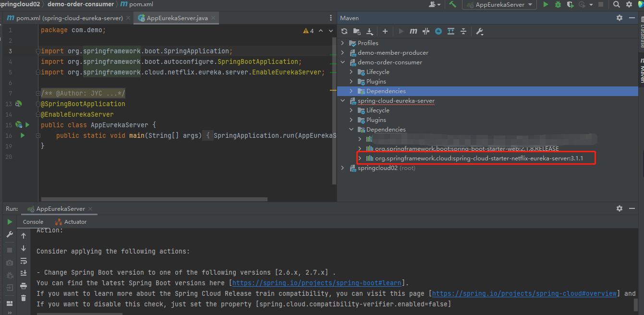Open IDE settings gear in top toolbar
The width and height of the screenshot is (644, 315).
[x=629, y=4]
